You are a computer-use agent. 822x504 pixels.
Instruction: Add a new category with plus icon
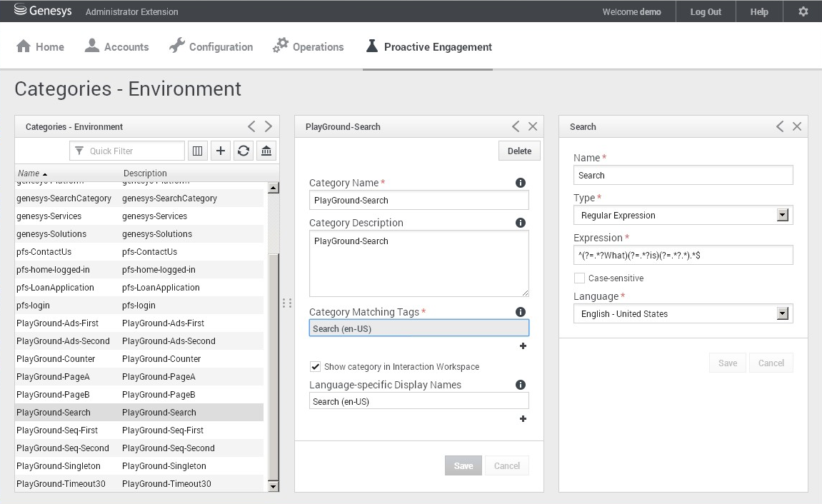pos(221,151)
